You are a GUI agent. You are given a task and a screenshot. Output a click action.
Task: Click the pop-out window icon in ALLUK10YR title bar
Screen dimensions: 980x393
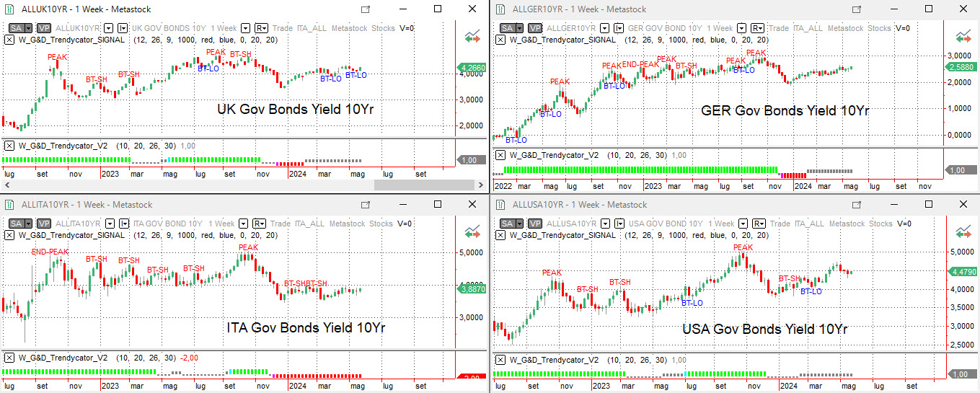click(366, 9)
